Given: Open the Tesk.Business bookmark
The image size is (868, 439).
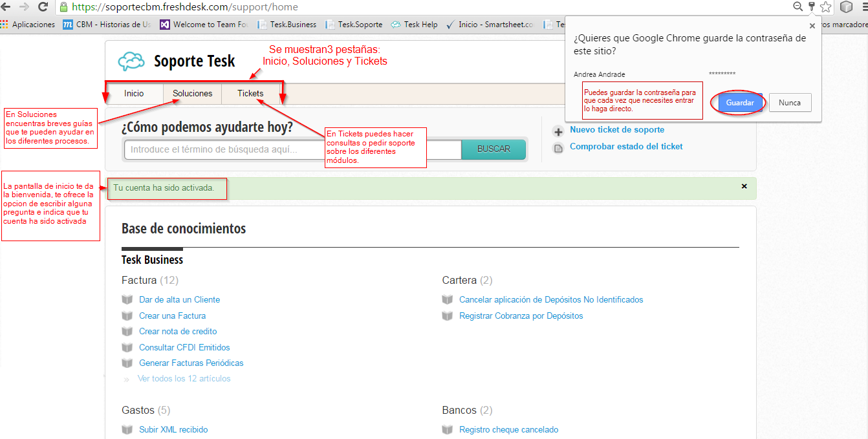Looking at the screenshot, I should coord(287,25).
